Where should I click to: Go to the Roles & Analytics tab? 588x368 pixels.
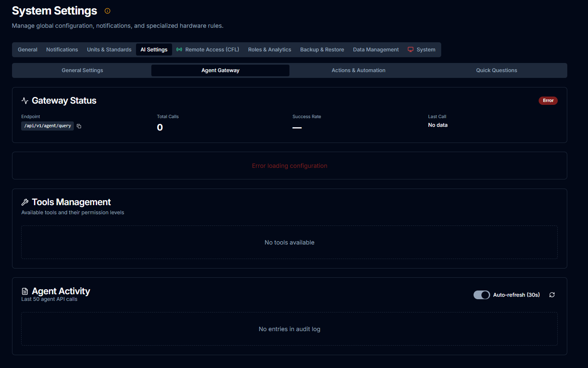click(270, 49)
